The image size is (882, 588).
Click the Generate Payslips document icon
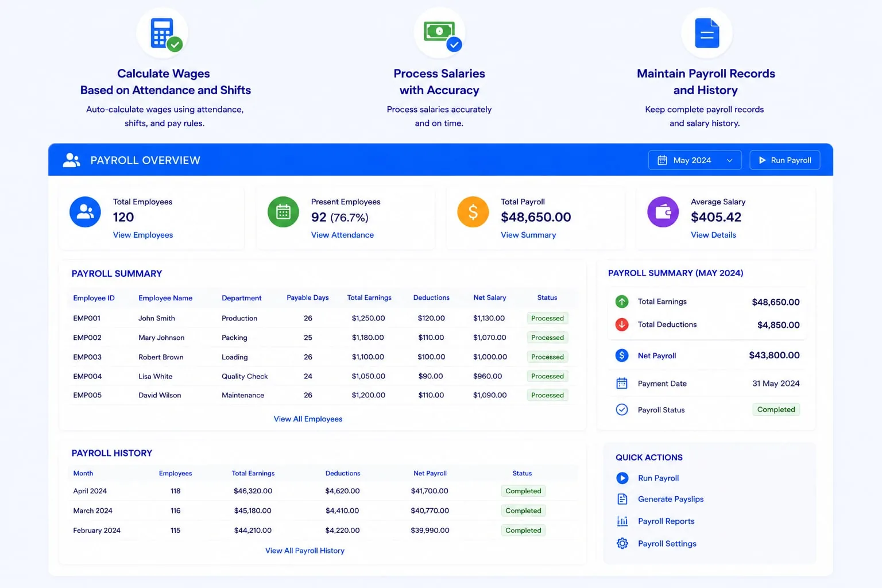[622, 499]
